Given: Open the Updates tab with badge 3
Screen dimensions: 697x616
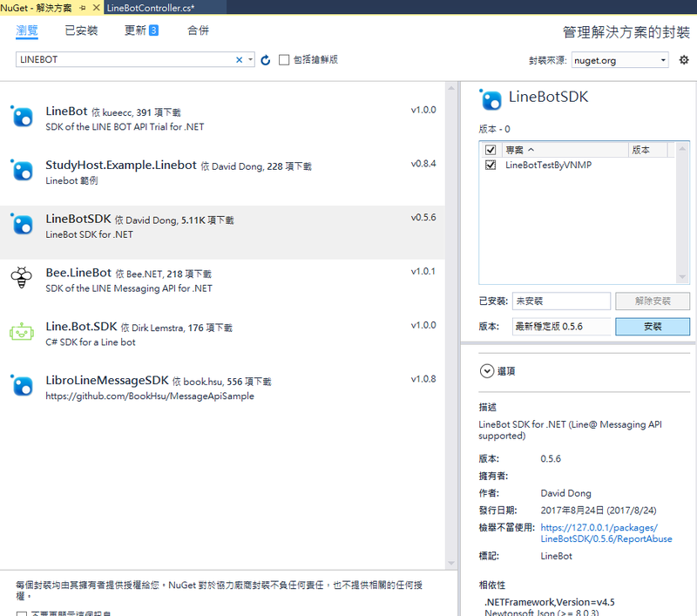Looking at the screenshot, I should (x=141, y=30).
